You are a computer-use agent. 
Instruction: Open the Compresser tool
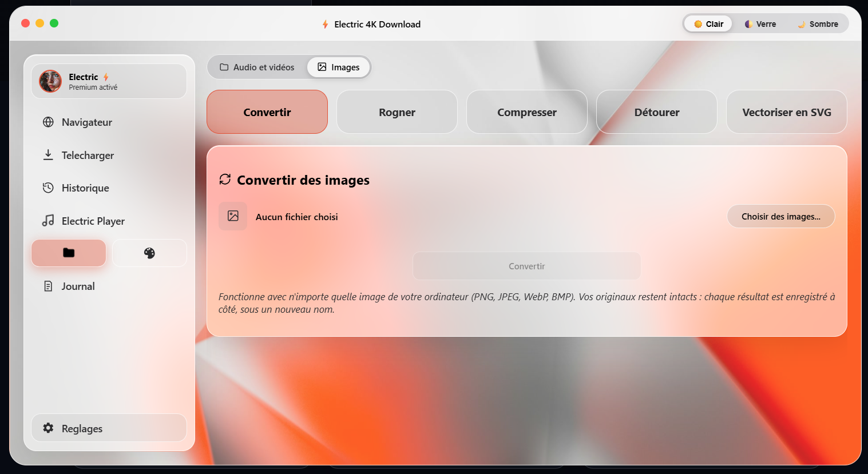[527, 112]
